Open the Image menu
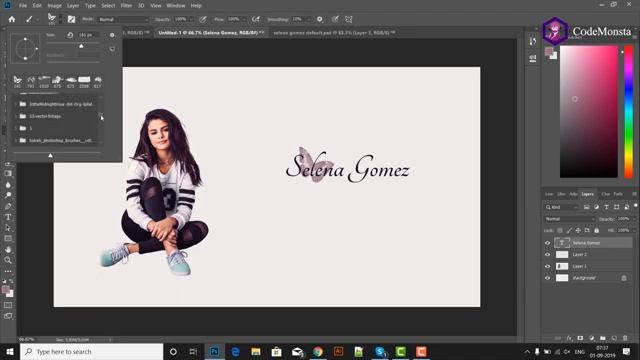The image size is (640, 360). click(54, 6)
